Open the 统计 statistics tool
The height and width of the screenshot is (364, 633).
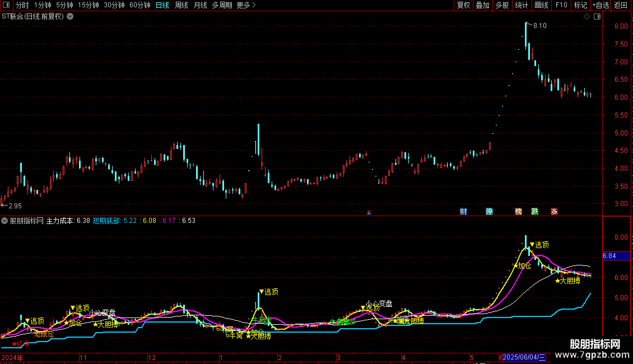(522, 5)
